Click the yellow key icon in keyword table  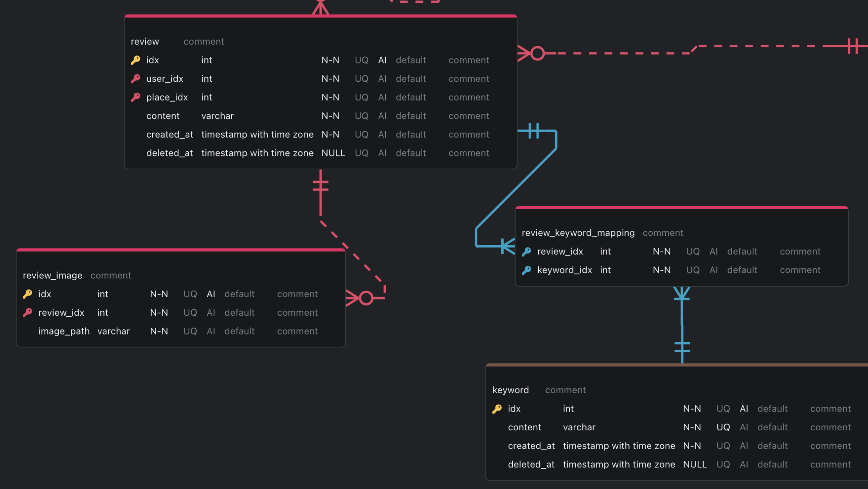point(497,409)
